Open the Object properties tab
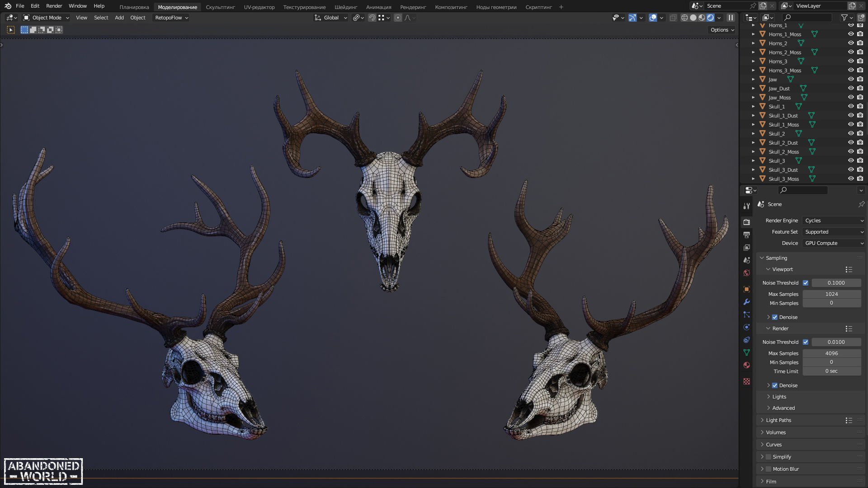Image resolution: width=868 pixels, height=488 pixels. coord(746,289)
